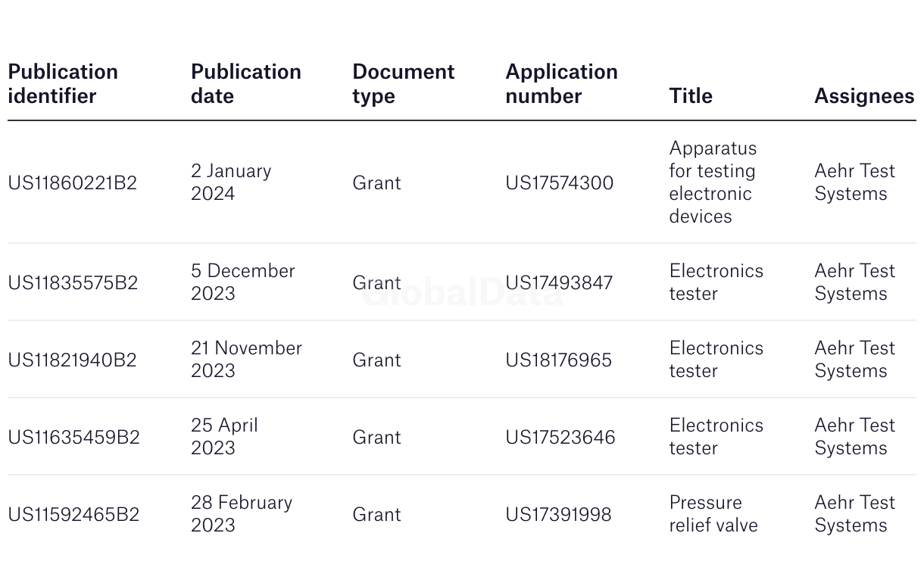Click the Publication identifier column header
The width and height of the screenshot is (924, 583).
63,84
